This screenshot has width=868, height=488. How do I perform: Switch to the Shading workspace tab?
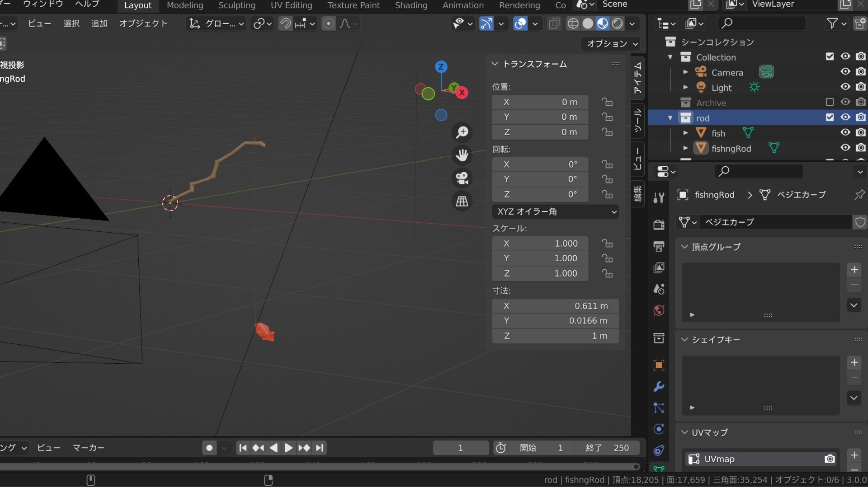click(x=411, y=5)
